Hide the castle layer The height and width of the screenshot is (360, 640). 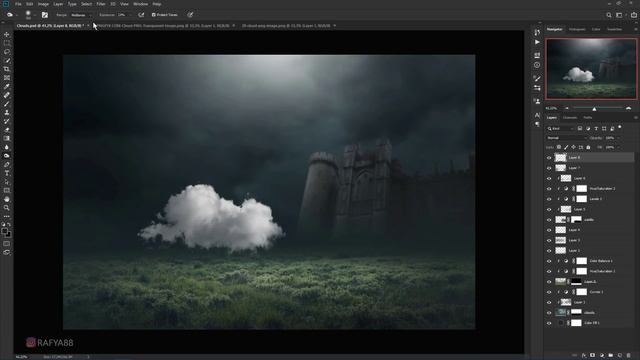tap(549, 220)
